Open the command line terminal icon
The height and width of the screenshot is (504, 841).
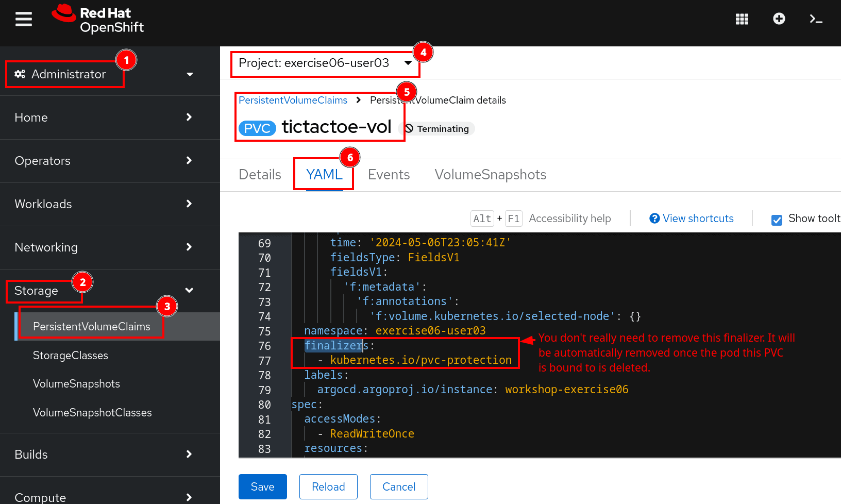tap(816, 20)
